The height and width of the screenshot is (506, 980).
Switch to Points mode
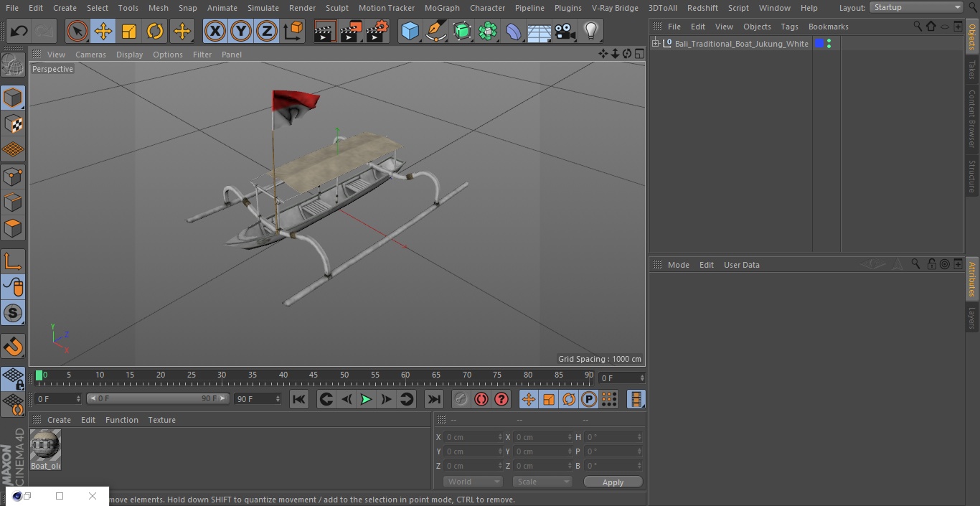coord(13,176)
